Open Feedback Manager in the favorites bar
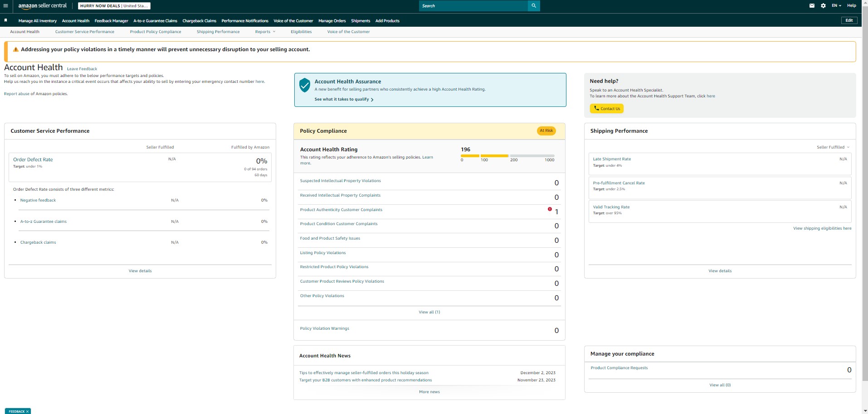868x414 pixels. [x=112, y=21]
